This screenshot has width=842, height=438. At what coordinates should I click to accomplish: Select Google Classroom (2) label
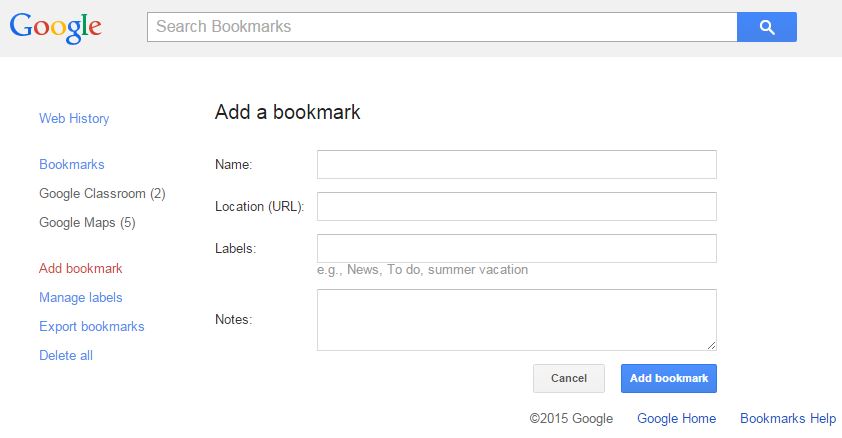coord(103,193)
